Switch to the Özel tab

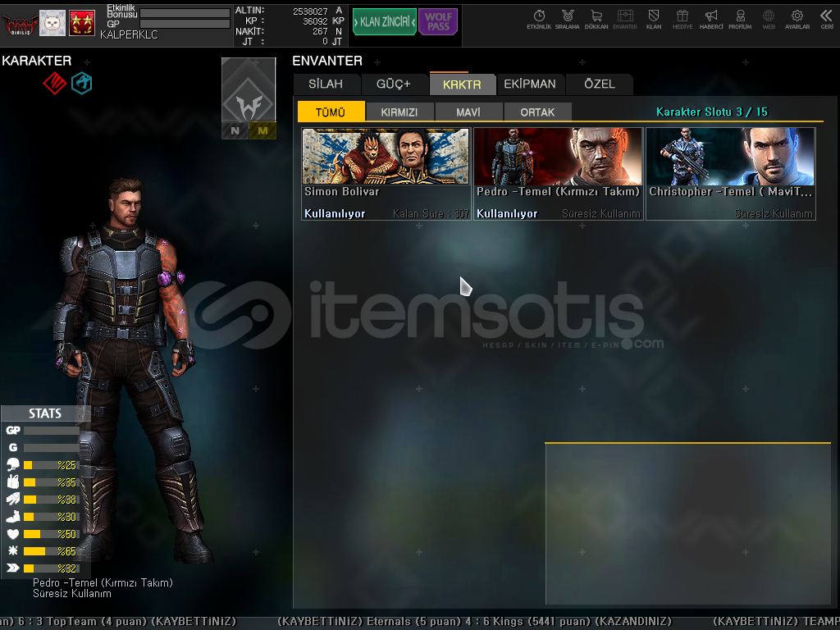point(600,84)
